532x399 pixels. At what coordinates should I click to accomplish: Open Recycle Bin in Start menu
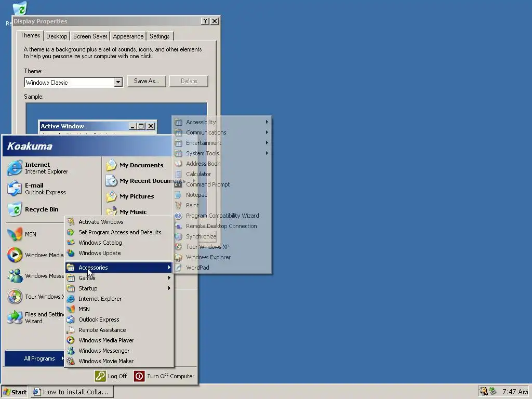[x=33, y=209]
